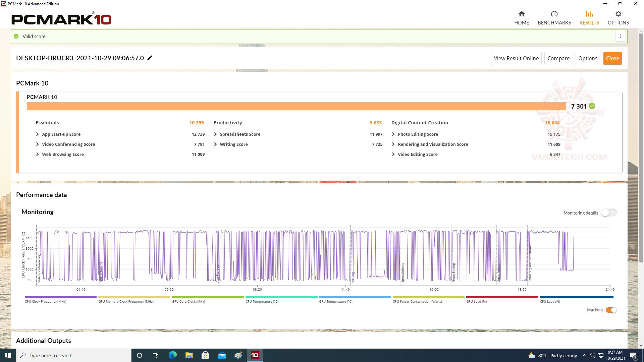644x362 pixels.
Task: Click the question mark help icon
Action: point(621,36)
